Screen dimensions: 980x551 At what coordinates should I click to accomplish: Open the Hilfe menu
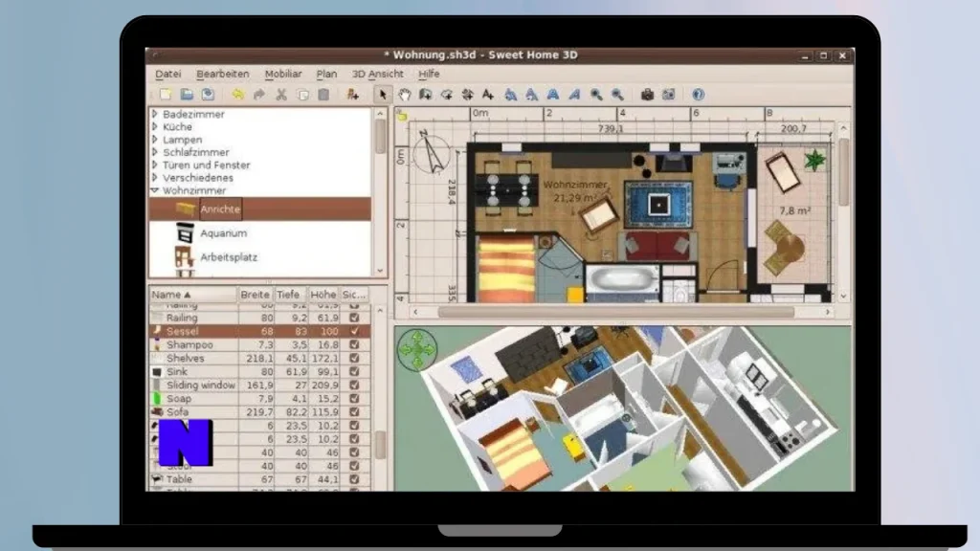tap(429, 74)
